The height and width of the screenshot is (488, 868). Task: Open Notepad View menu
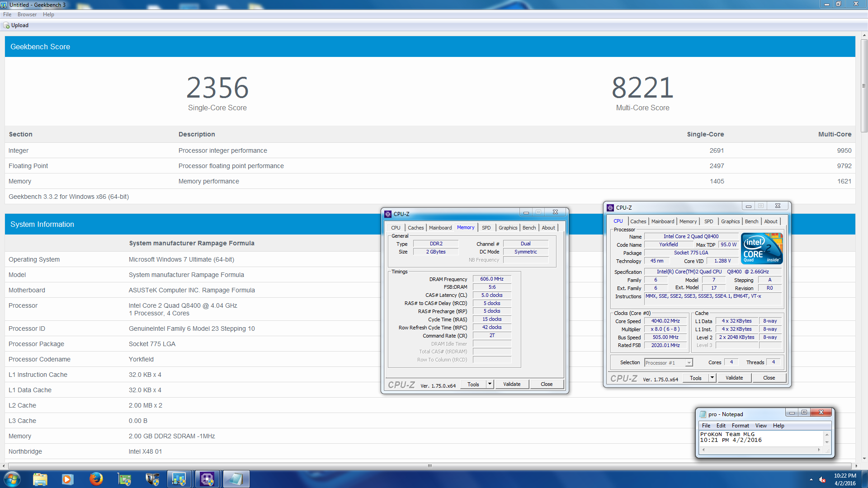click(x=761, y=426)
